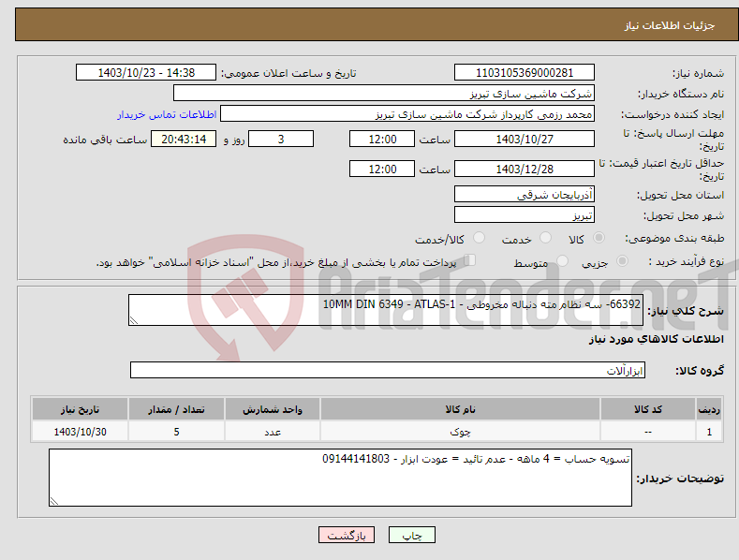Click the unit cell in row 1

pos(273,432)
